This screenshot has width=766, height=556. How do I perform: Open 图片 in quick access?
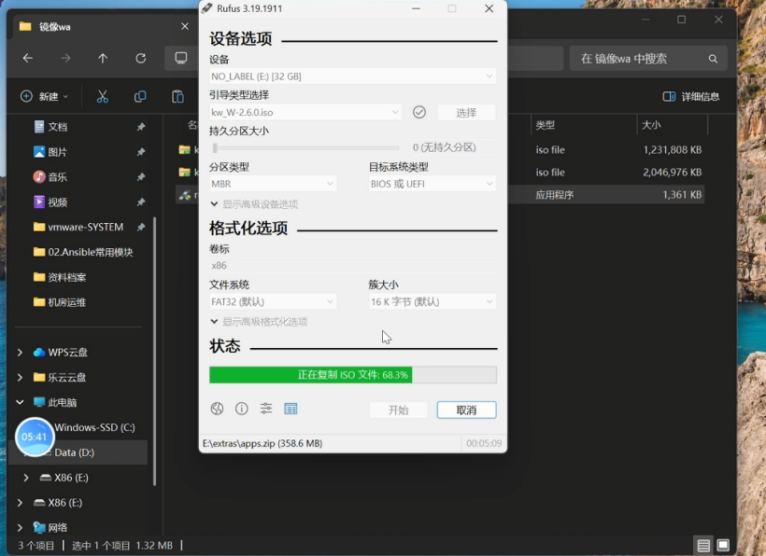coord(58,152)
